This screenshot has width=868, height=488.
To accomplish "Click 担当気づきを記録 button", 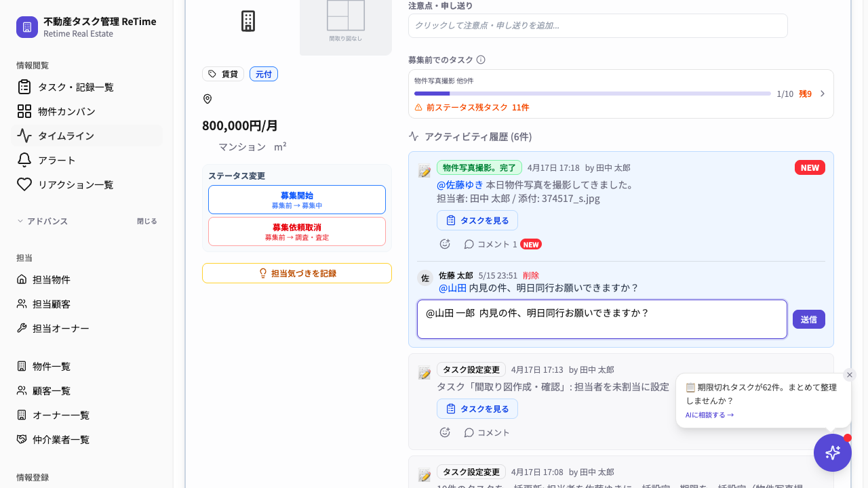I will tap(297, 273).
